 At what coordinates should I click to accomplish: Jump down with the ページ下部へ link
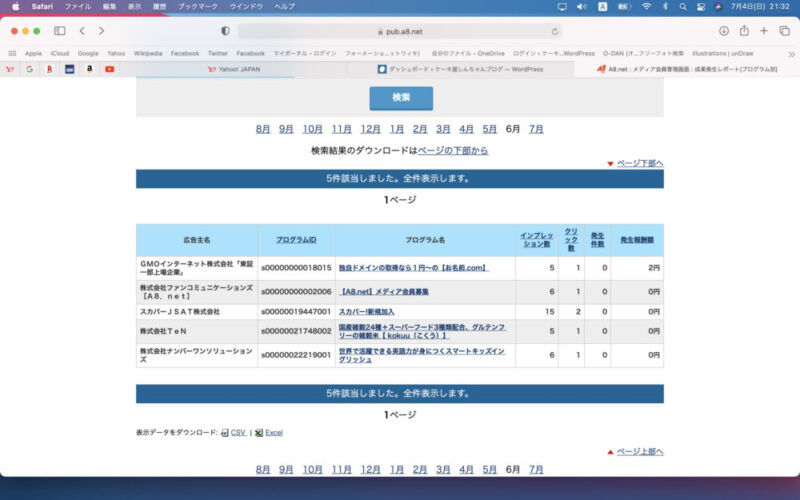[x=640, y=163]
